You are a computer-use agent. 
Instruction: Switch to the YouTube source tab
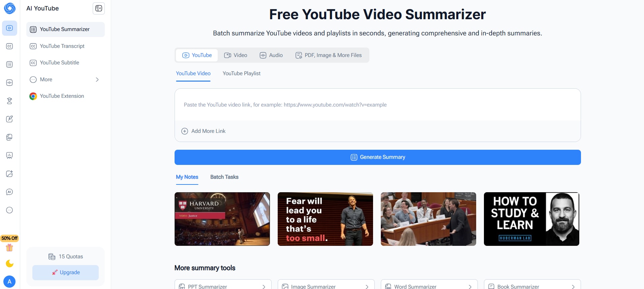(x=197, y=55)
